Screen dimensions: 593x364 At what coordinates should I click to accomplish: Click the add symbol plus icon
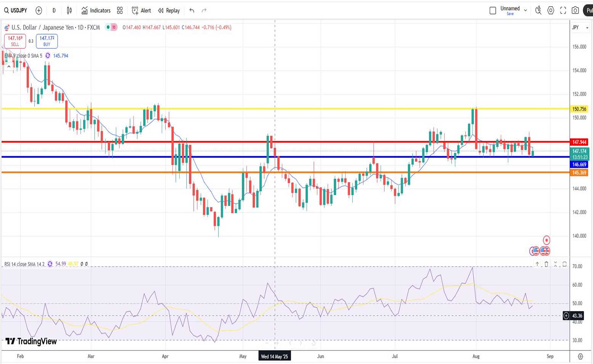click(x=39, y=11)
